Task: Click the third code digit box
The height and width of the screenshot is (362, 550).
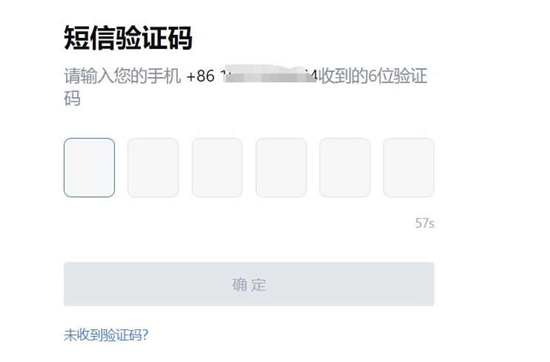Action: 217,168
